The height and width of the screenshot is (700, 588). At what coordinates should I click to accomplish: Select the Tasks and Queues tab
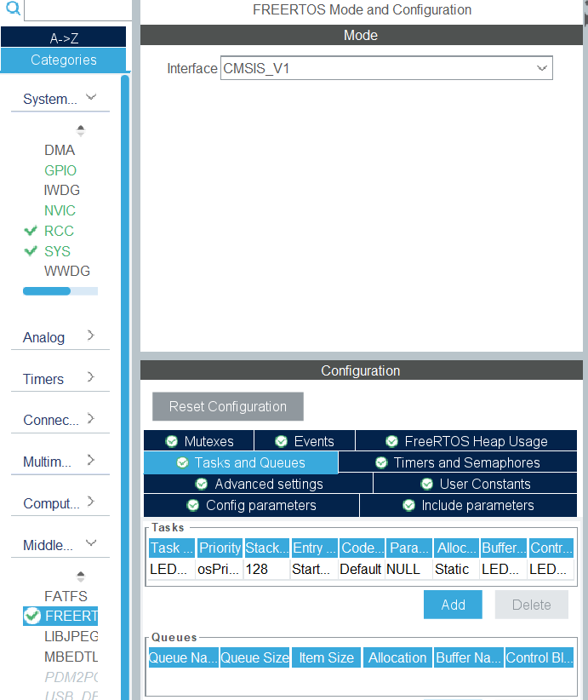point(241,462)
